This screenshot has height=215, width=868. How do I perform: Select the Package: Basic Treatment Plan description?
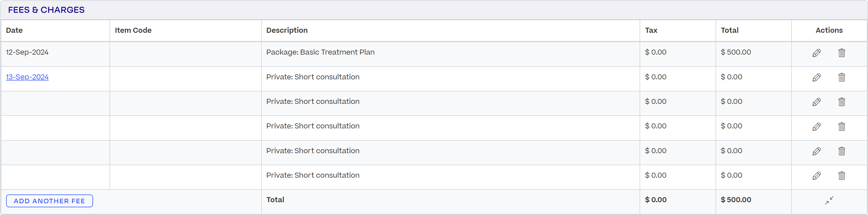click(x=320, y=52)
